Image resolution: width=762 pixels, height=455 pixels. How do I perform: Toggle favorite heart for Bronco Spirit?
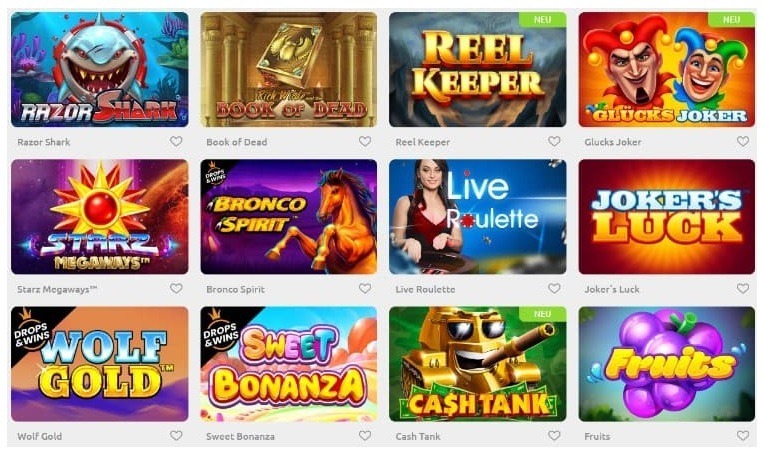(x=365, y=289)
